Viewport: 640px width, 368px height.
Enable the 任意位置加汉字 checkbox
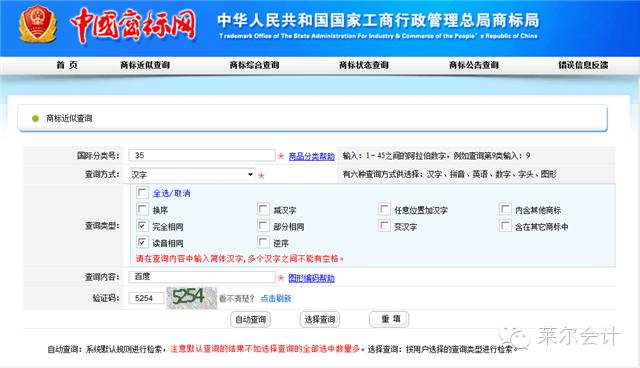click(x=384, y=209)
